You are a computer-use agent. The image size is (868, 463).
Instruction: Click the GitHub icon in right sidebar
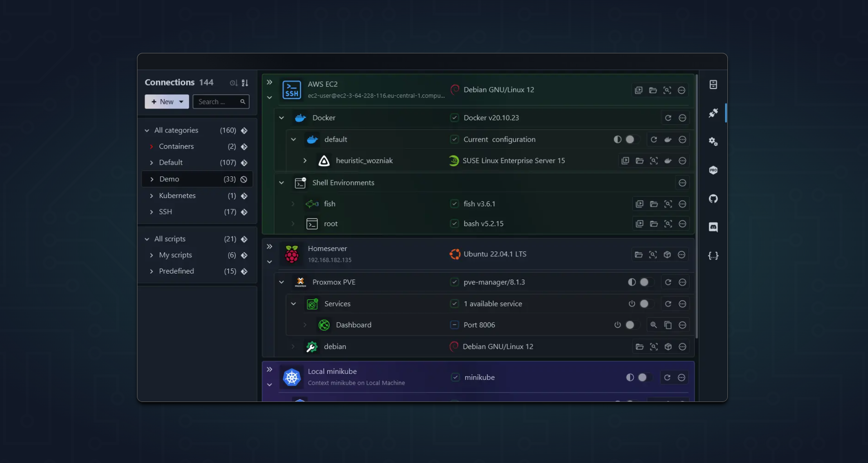tap(713, 199)
